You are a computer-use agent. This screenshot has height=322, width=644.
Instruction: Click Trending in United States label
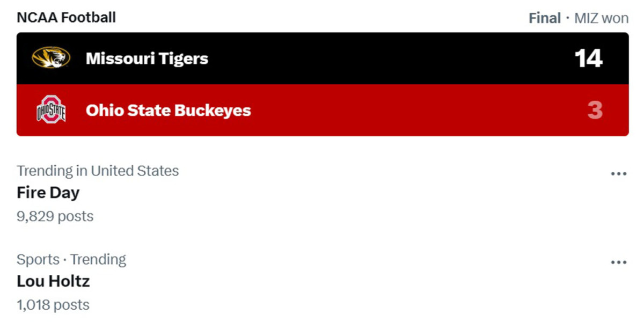[98, 171]
